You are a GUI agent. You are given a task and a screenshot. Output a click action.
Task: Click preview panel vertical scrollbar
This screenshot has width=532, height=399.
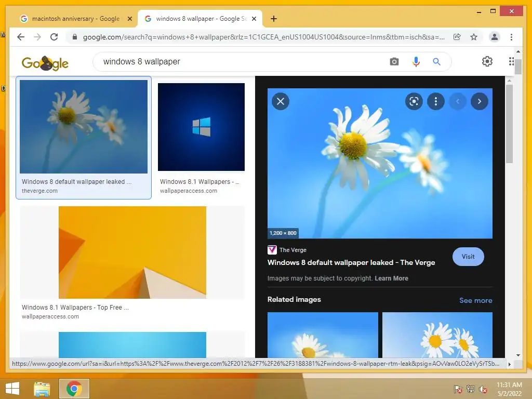[509, 124]
